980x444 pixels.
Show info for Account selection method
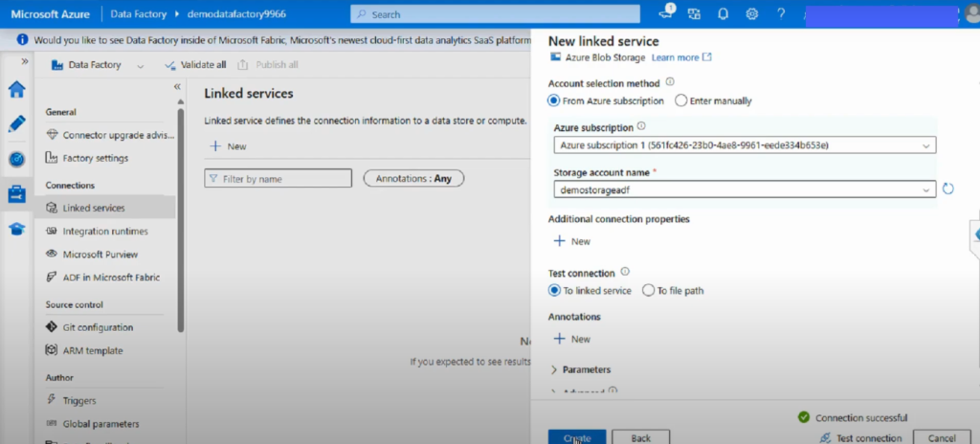(x=670, y=82)
